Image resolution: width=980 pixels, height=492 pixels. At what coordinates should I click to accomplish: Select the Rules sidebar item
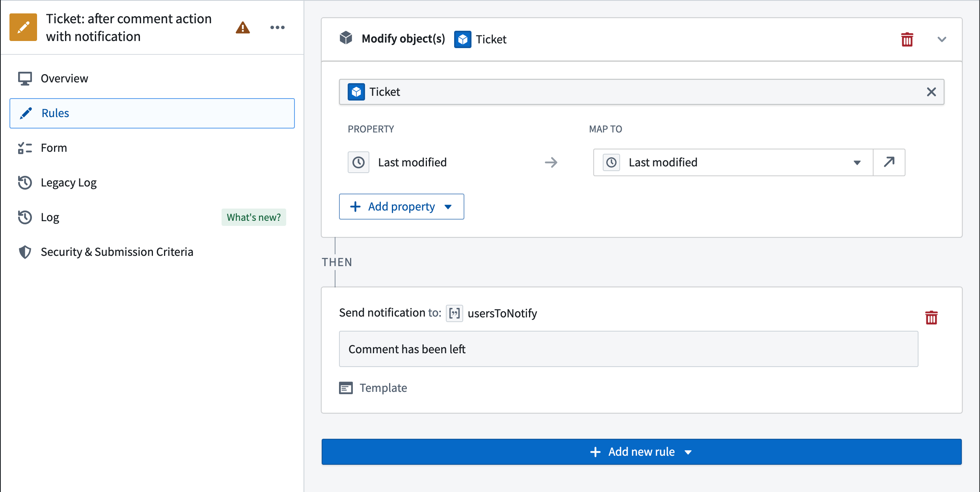coord(152,113)
